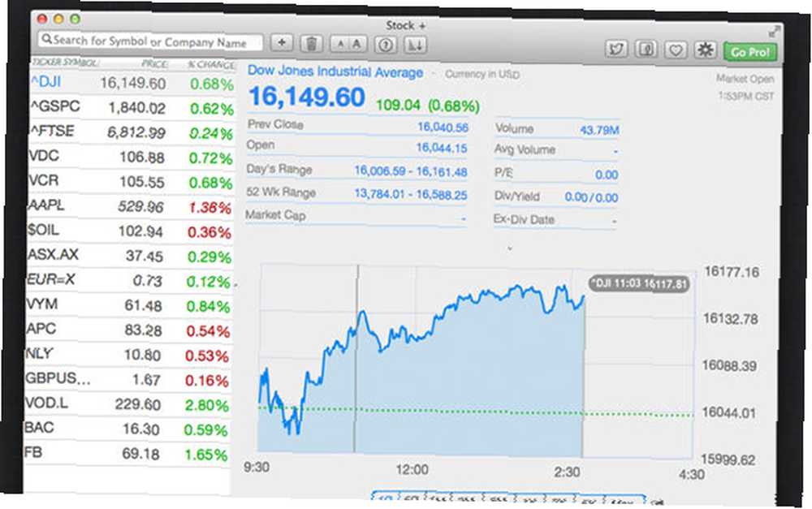Click the Go Pro! button
812x509 pixels.
(750, 52)
